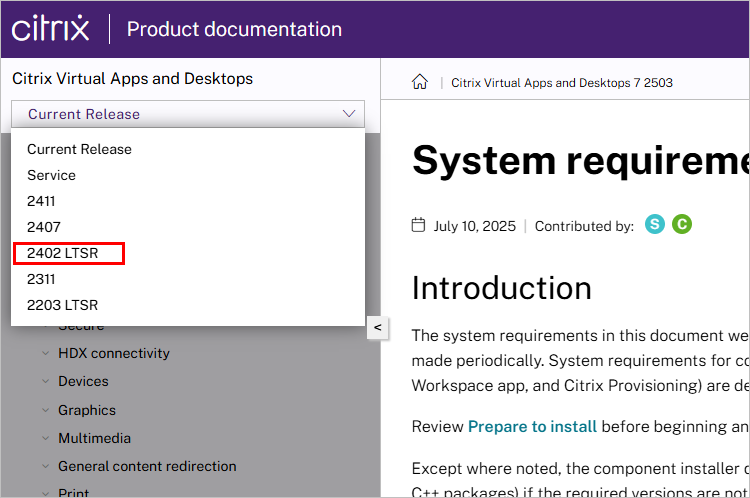The image size is (750, 498).
Task: Open the Product documentation home link
Action: 234,29
